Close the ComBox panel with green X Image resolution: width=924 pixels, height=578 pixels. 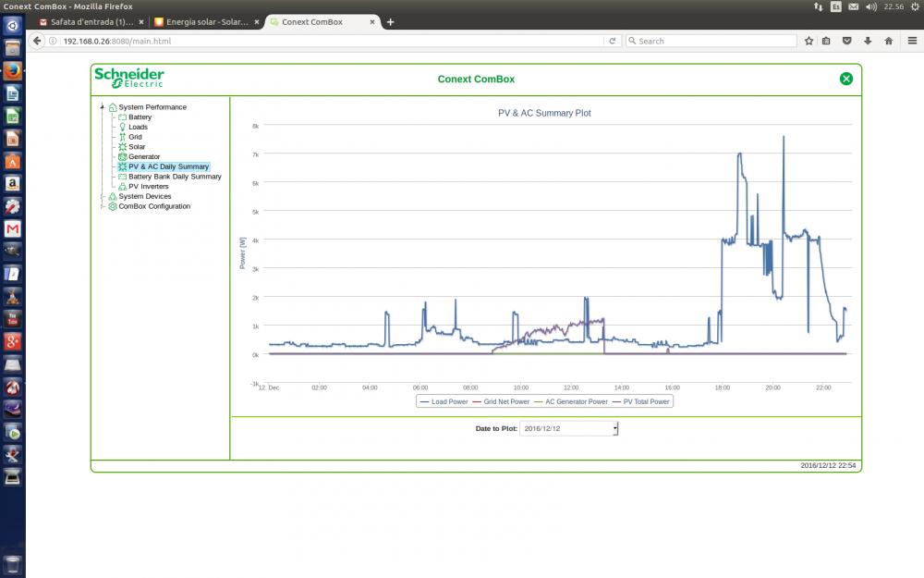point(846,79)
